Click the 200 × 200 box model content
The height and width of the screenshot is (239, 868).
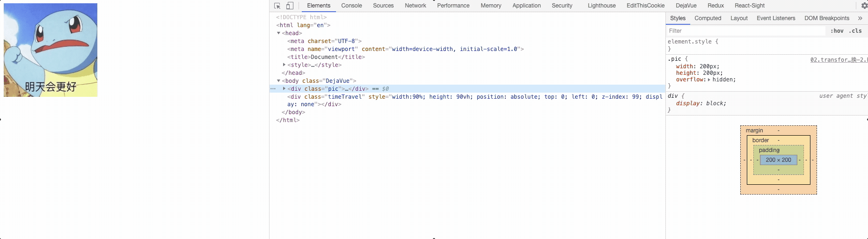(x=778, y=160)
